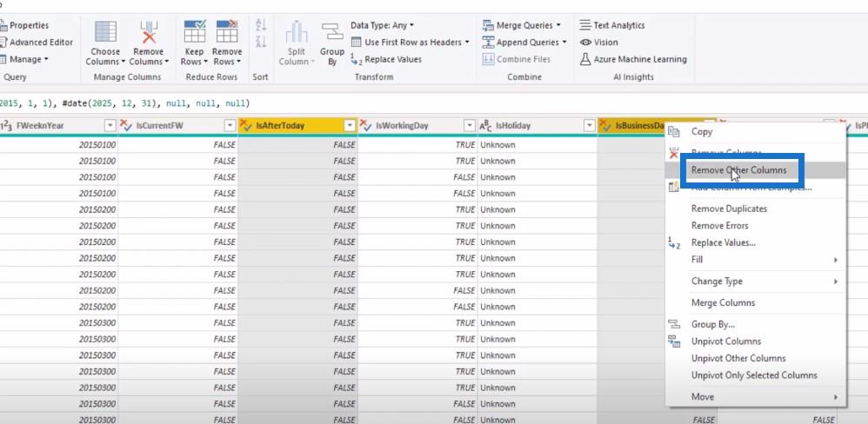
Task: Click the IsBusinessDay data type icon
Action: pos(605,125)
